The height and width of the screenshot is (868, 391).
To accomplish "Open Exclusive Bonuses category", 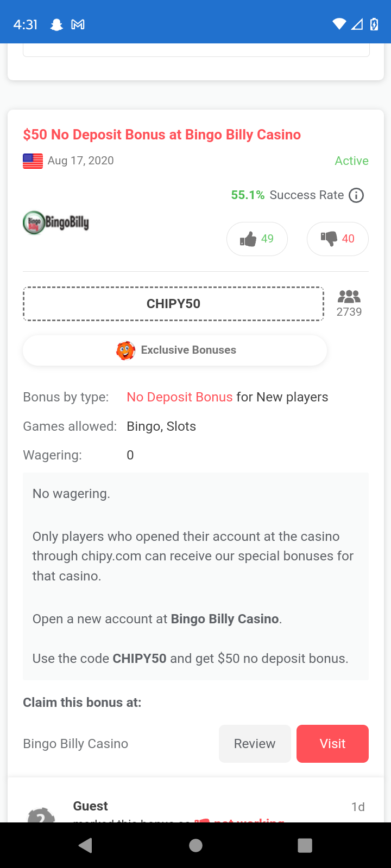I will pos(175,350).
